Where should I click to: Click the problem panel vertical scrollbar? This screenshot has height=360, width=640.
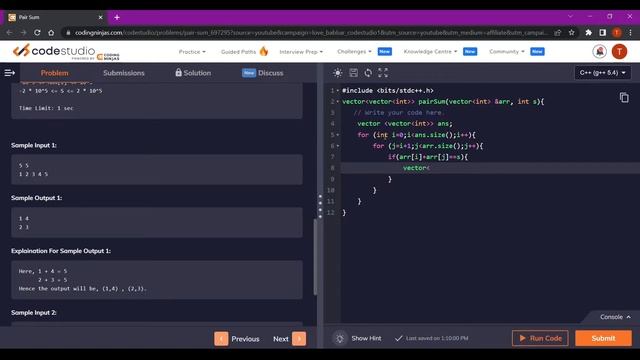[315, 257]
